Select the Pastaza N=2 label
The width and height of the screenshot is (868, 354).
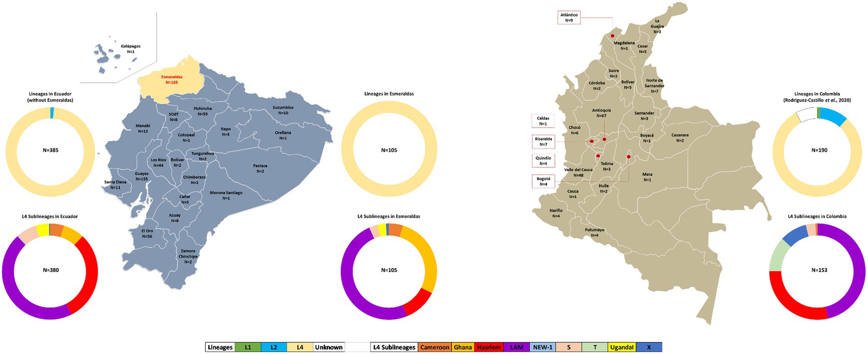[x=260, y=168]
